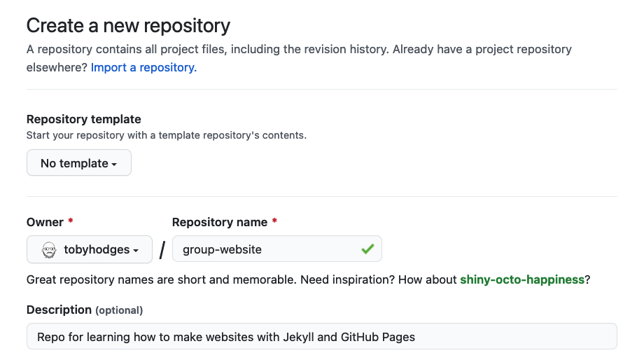Click the Repository name label

coord(220,222)
